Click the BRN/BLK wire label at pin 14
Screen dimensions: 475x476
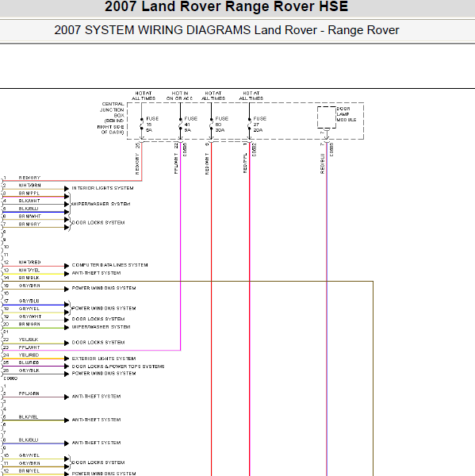(29, 278)
